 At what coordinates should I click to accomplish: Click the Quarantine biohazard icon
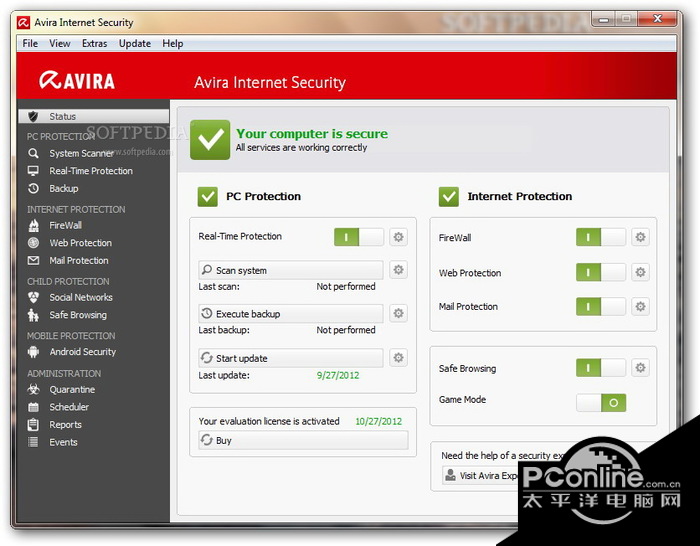[x=33, y=389]
